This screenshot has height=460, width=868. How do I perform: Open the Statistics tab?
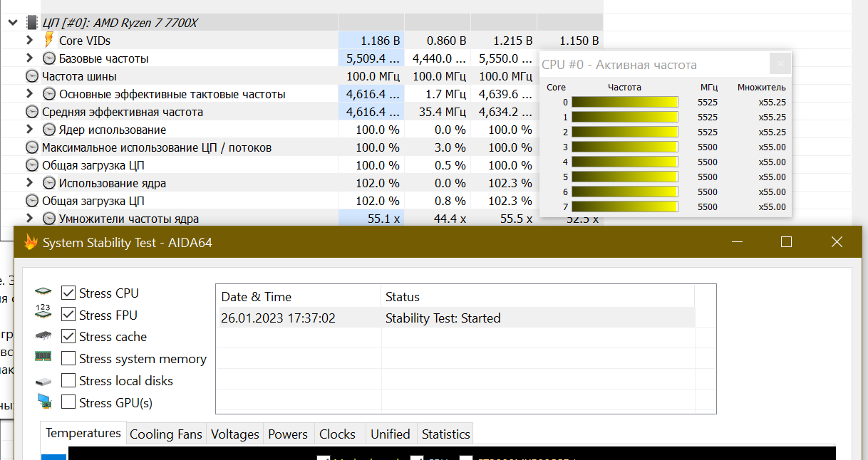445,434
